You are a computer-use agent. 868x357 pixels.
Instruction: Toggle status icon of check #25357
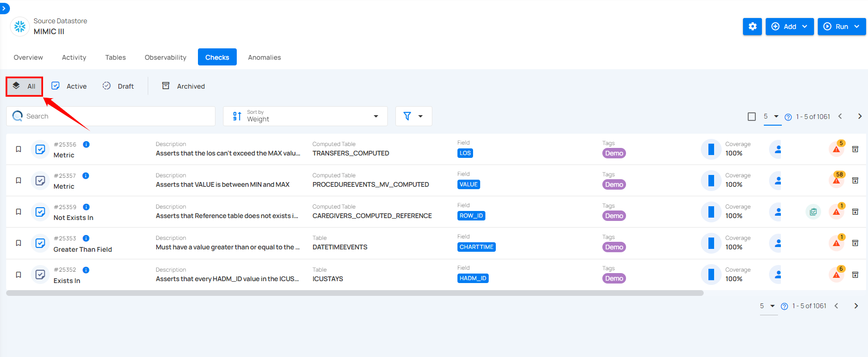[41, 181]
